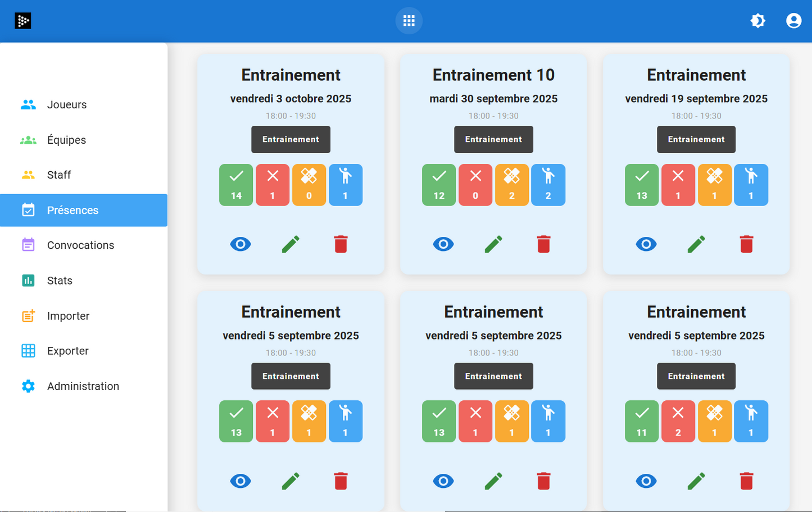View details of Entrainement 10 with eye icon
Image resolution: width=812 pixels, height=512 pixels.
(443, 244)
